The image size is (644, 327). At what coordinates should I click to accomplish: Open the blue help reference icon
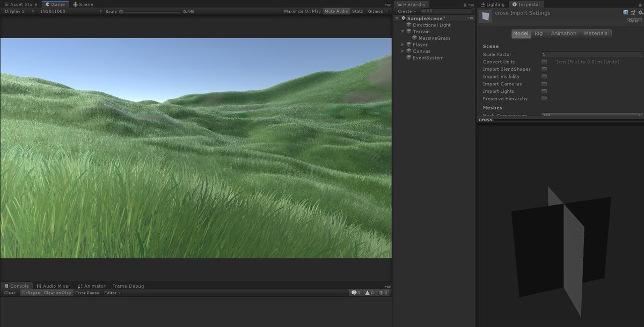tap(626, 12)
